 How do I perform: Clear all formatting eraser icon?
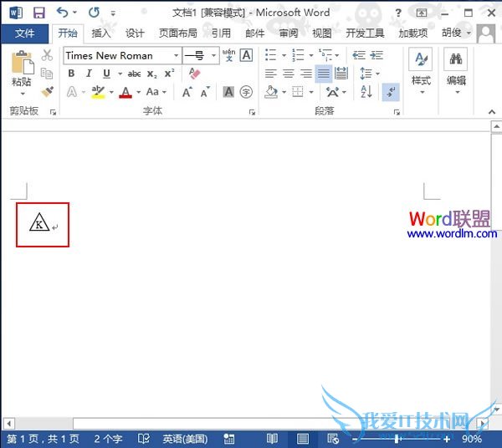pyautogui.click(x=194, y=74)
